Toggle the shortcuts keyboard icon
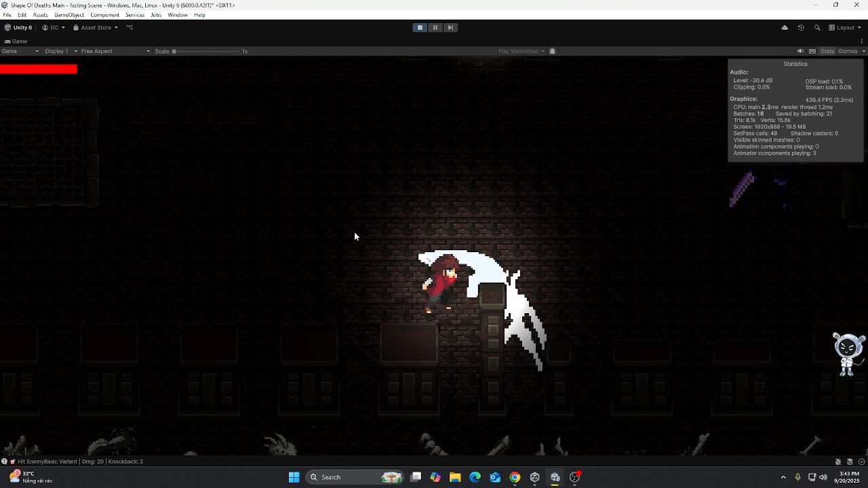Screen dimensions: 868x488 [x=812, y=52]
